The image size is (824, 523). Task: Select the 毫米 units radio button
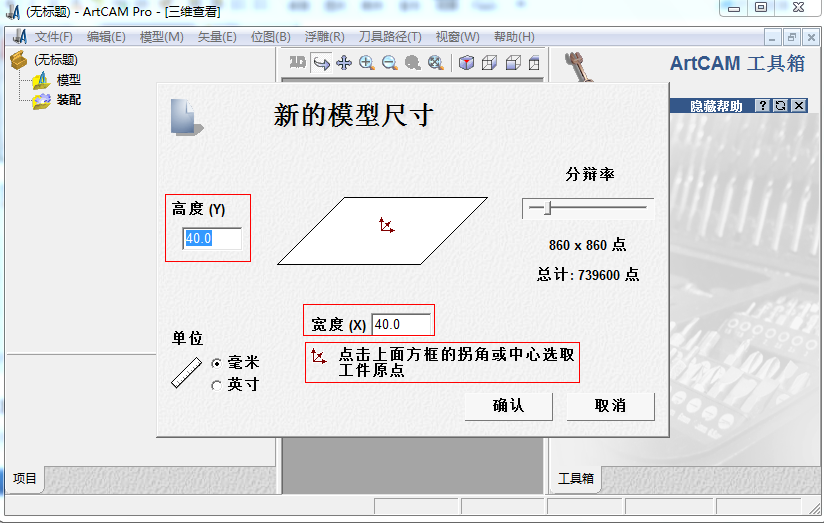(216, 363)
